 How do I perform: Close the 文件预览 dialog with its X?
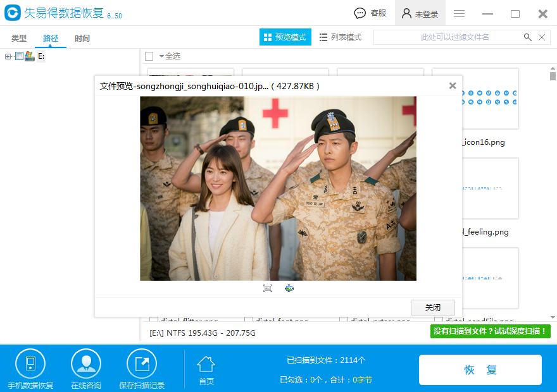(452, 85)
